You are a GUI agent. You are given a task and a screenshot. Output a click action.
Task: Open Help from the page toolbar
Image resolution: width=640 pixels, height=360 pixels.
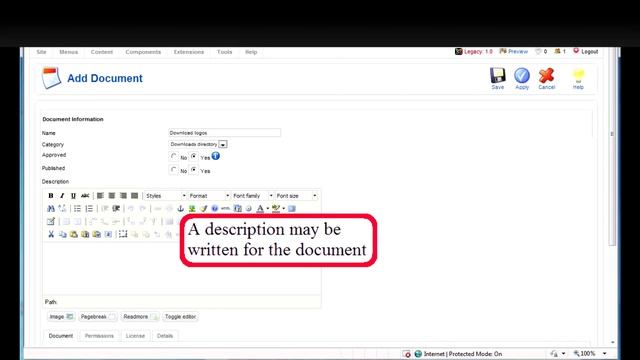[578, 78]
